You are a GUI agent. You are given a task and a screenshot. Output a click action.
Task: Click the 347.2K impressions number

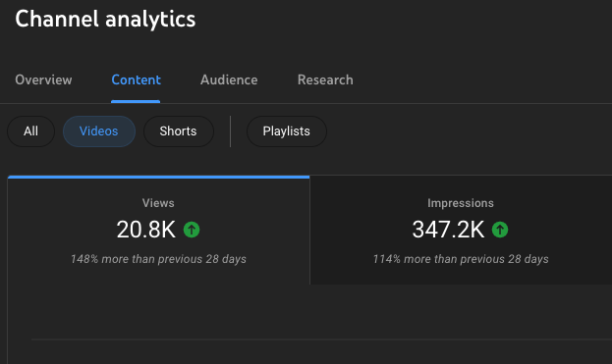(448, 230)
